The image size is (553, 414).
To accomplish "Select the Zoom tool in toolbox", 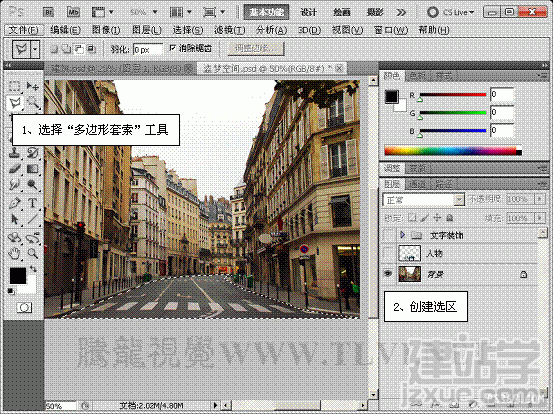I will pyautogui.click(x=33, y=253).
